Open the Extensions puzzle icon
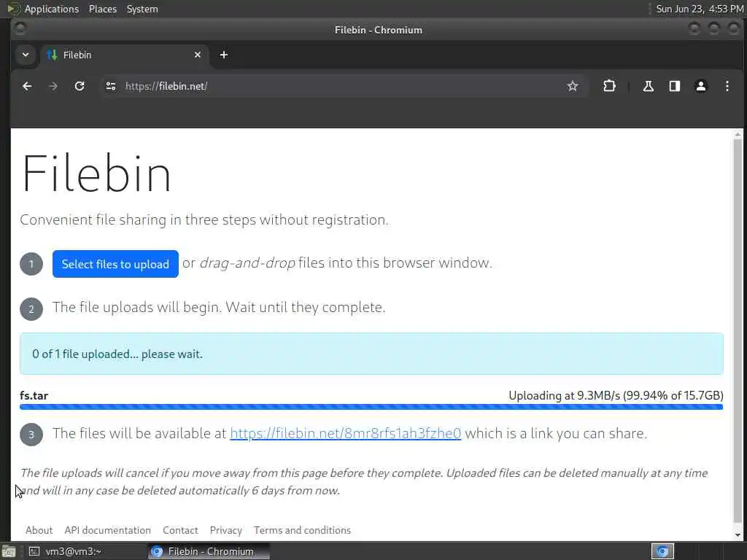 [609, 86]
